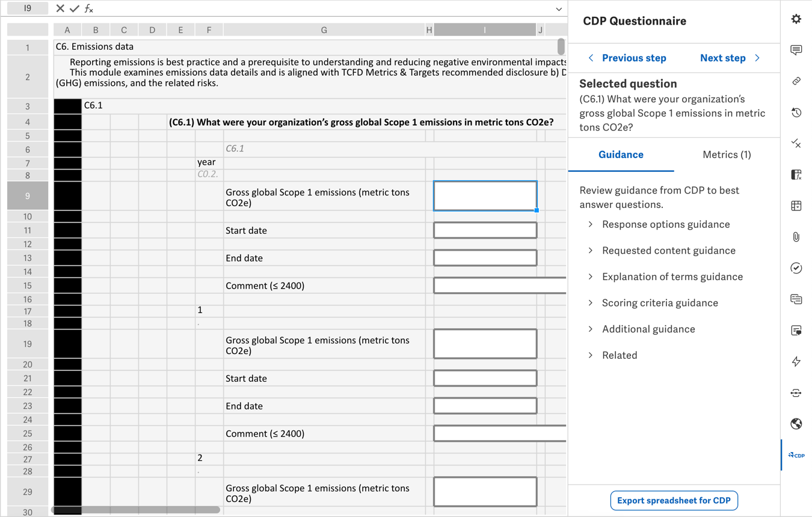Open the node connector icon in sidebar

click(x=796, y=393)
